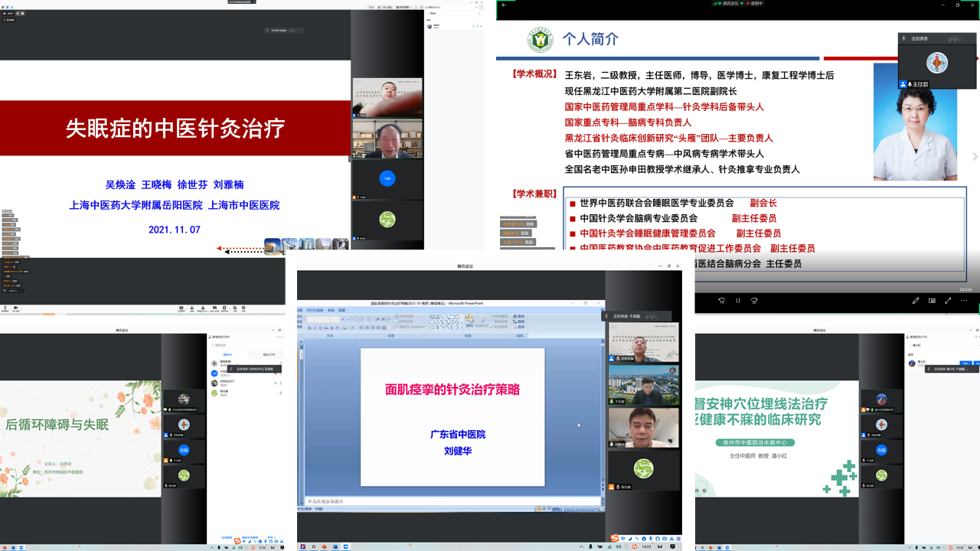
Task: Click 解除全体静音 button in member panel
Action: point(250,537)
